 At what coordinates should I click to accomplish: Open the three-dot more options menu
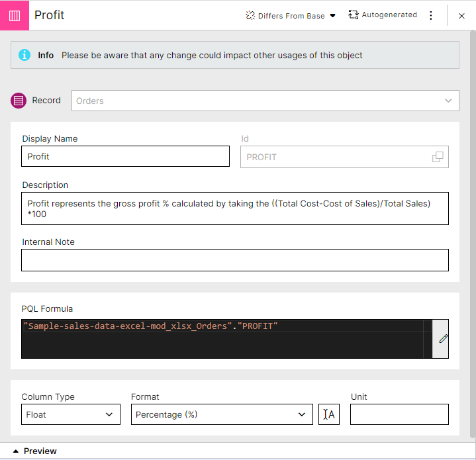pyautogui.click(x=431, y=15)
